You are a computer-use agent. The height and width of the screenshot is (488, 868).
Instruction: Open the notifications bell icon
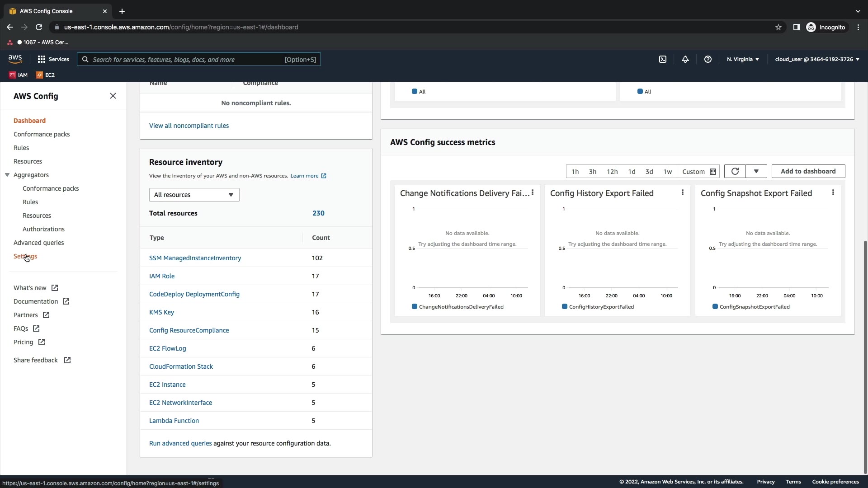tap(685, 59)
